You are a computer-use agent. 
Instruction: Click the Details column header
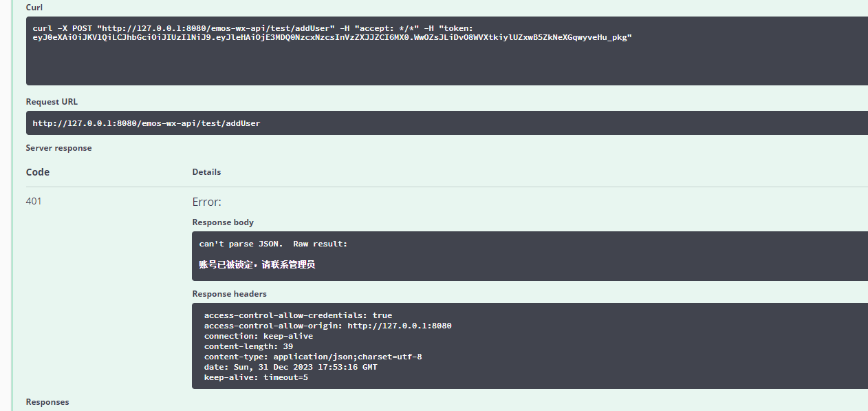pos(206,172)
